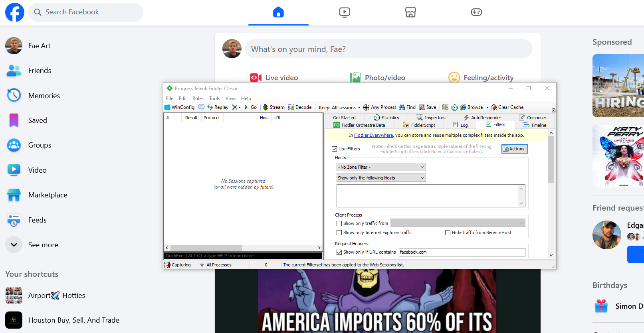Toggle Stream mode in Fiddler toolbar
Screen dimensions: 644x333
coord(273,107)
